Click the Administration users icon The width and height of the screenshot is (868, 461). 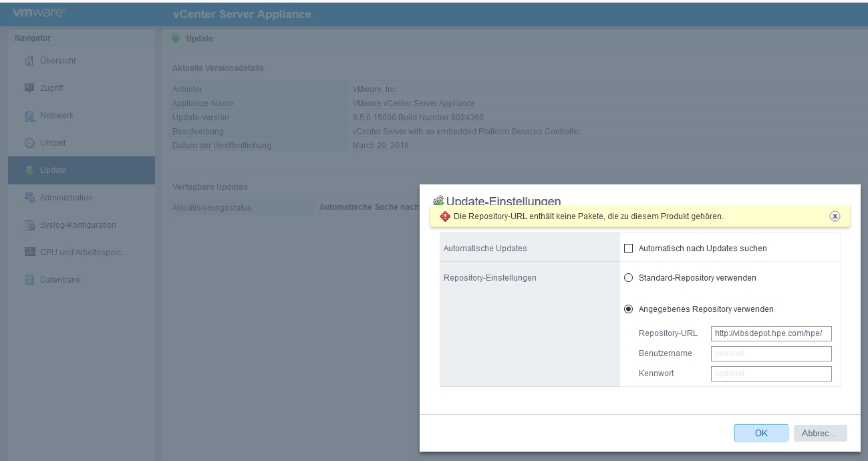pyautogui.click(x=29, y=198)
